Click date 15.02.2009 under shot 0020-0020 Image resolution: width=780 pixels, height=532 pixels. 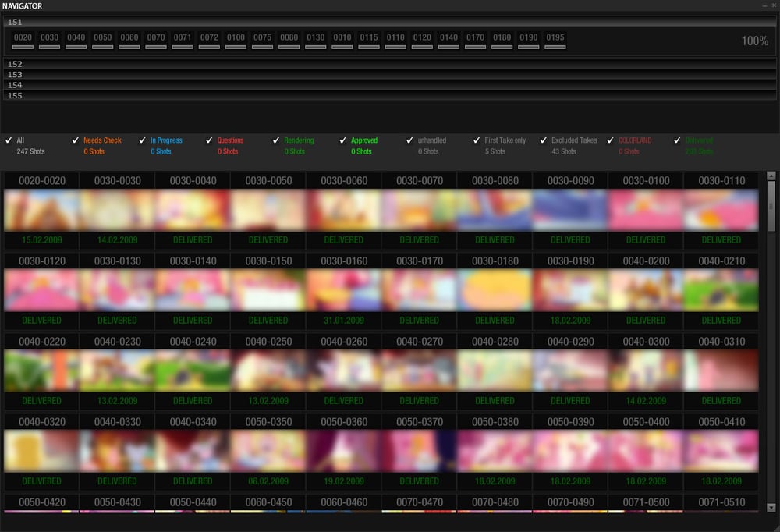coord(42,240)
